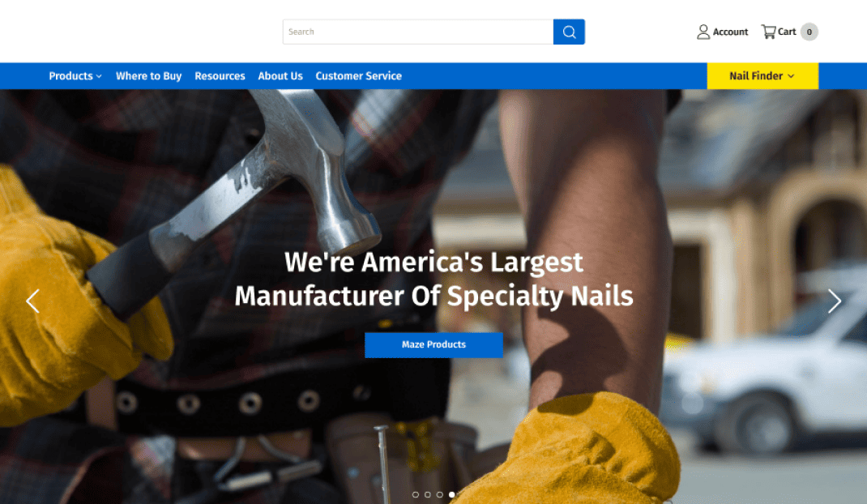867x504 pixels.
Task: Click the Account text link
Action: [x=730, y=32]
